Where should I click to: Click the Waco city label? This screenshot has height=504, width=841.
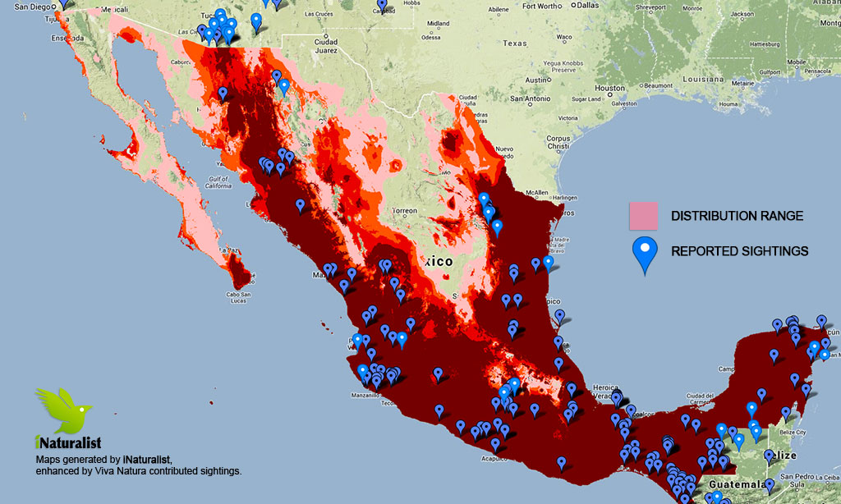563,37
